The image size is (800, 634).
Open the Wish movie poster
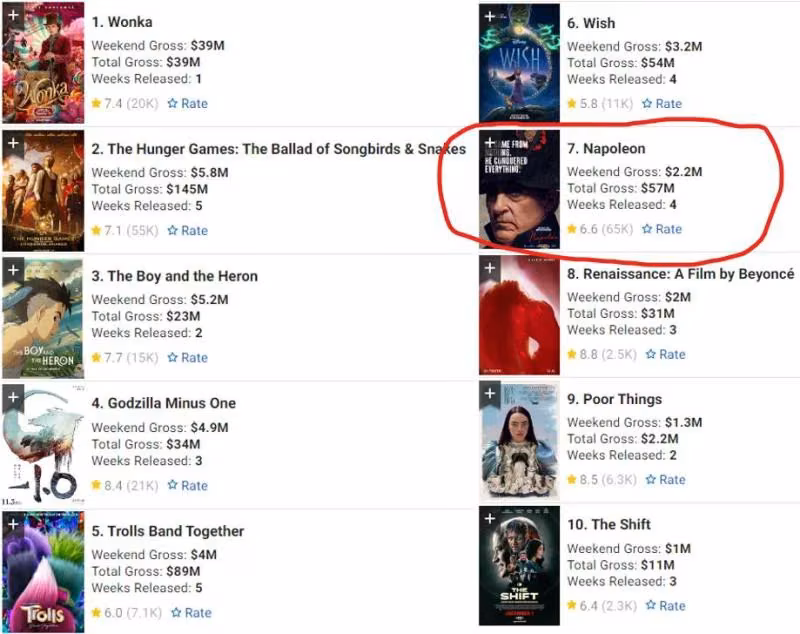click(519, 63)
